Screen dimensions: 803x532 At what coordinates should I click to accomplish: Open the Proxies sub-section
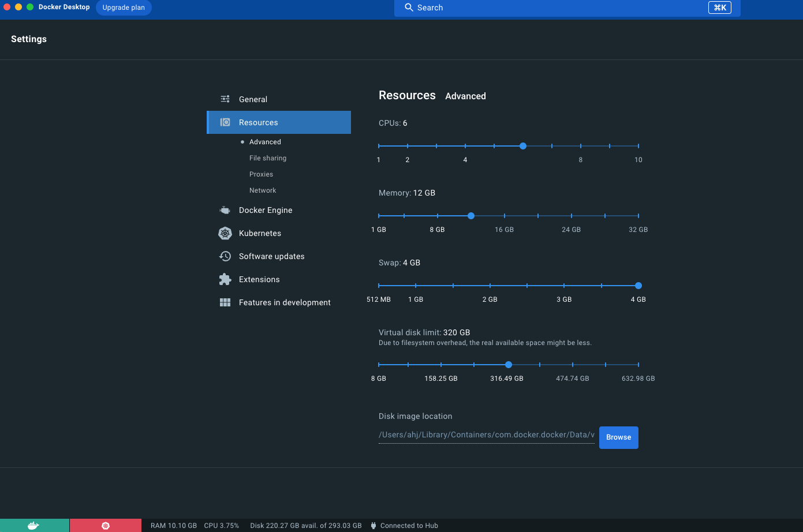261,174
